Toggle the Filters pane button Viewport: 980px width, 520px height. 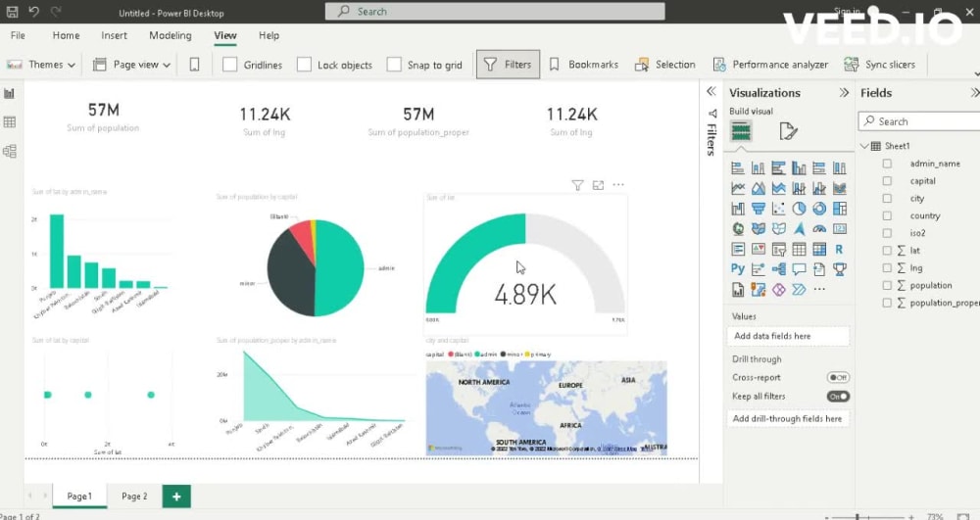tap(508, 65)
